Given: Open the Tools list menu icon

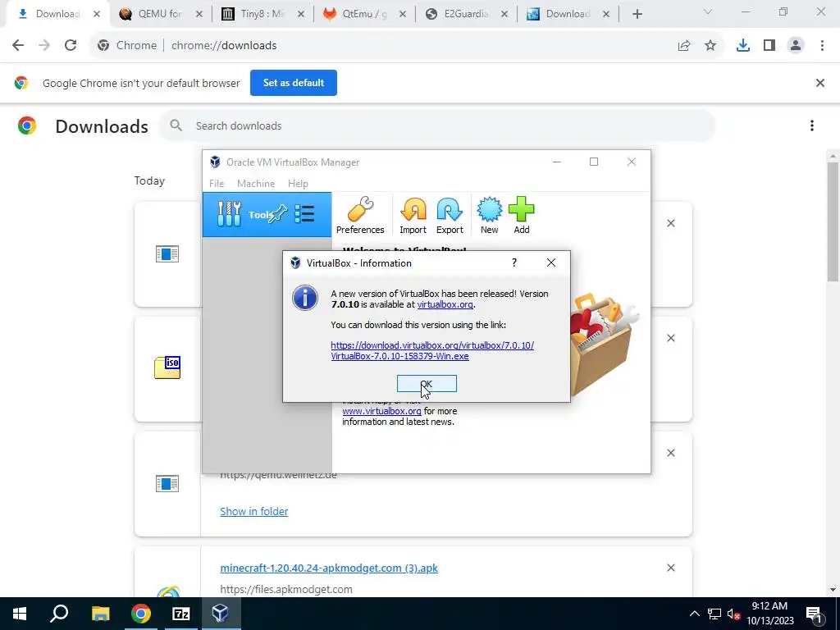Looking at the screenshot, I should tap(304, 214).
